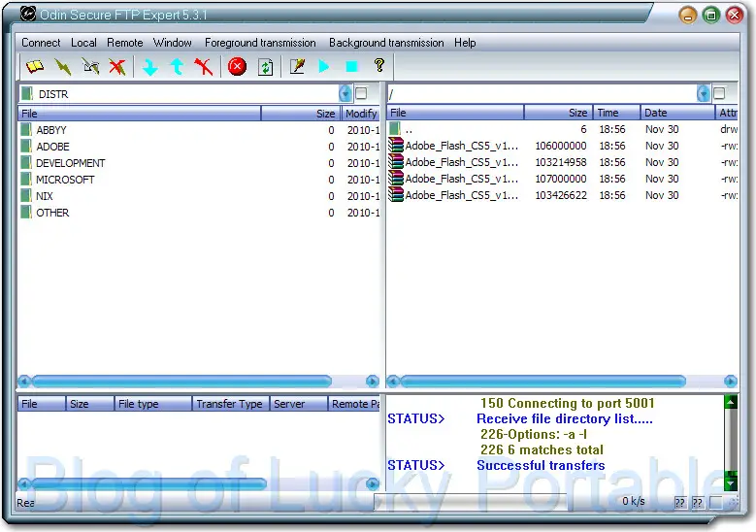The image size is (756, 532).
Task: Click the cyan stop square button
Action: (x=352, y=66)
